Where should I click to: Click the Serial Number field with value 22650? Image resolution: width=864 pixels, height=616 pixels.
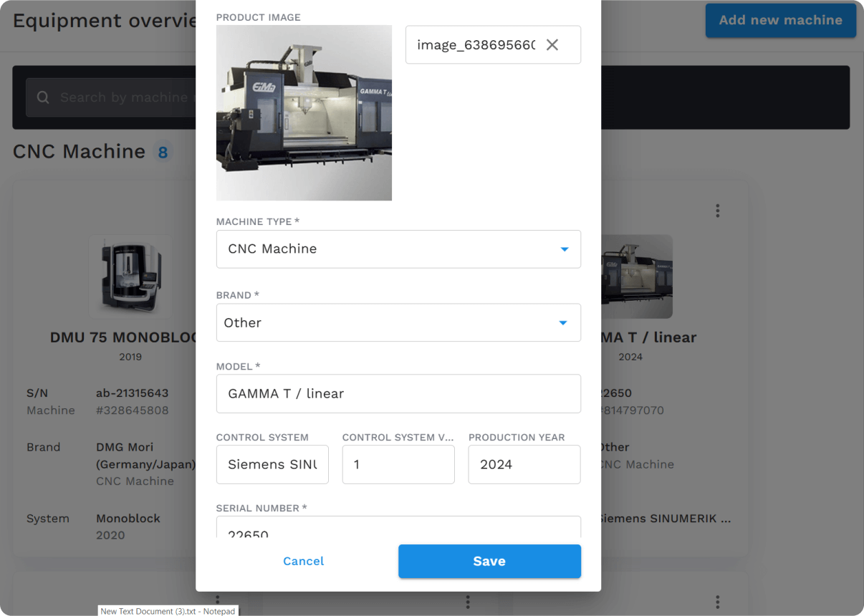[398, 531]
